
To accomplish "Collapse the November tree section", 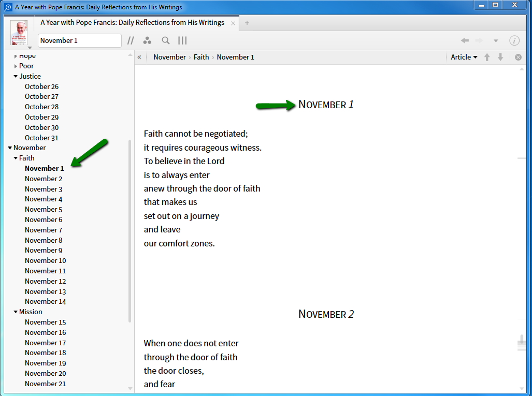I will (10, 148).
